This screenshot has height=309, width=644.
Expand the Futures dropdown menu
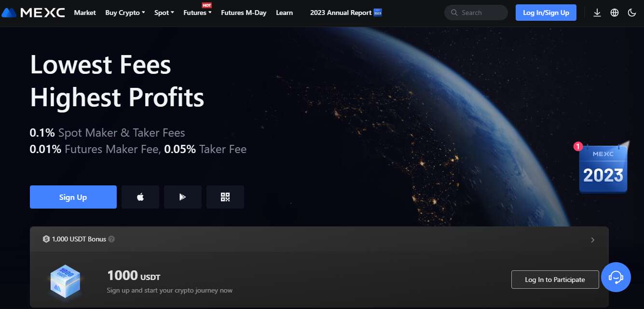point(197,13)
